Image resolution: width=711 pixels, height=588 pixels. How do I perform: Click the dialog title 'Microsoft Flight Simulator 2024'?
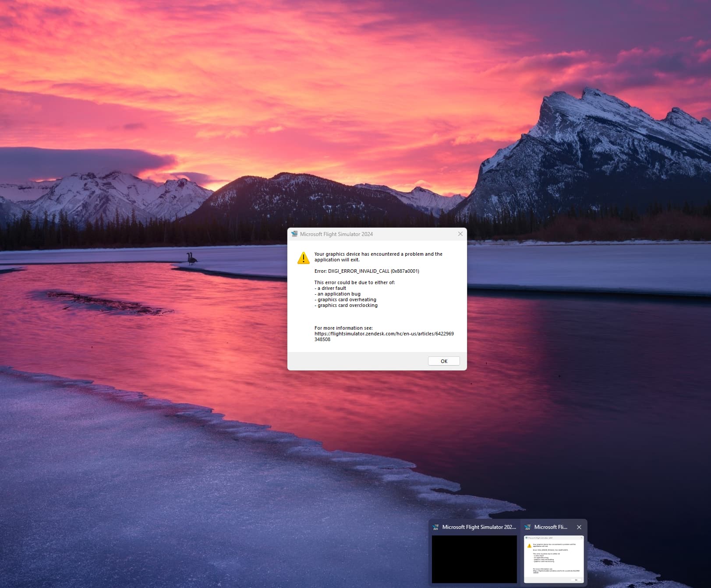click(x=336, y=234)
